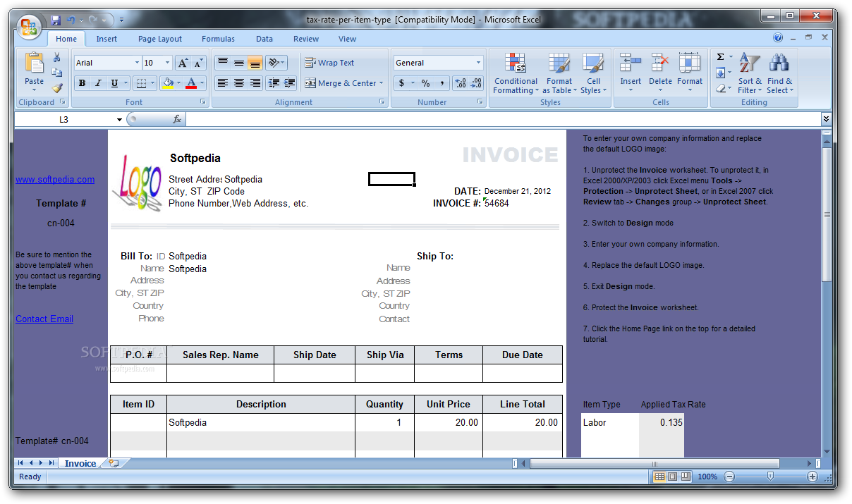Increase decimal places

460,83
